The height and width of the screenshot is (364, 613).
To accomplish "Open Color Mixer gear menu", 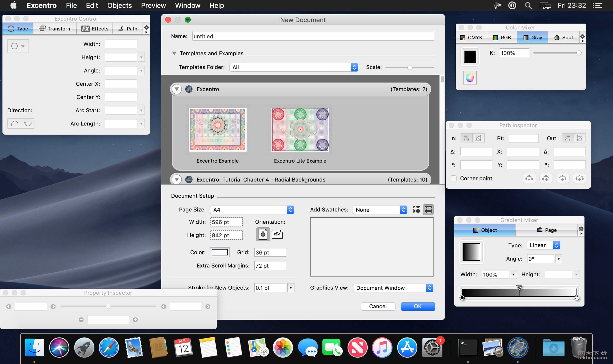I will point(582,38).
